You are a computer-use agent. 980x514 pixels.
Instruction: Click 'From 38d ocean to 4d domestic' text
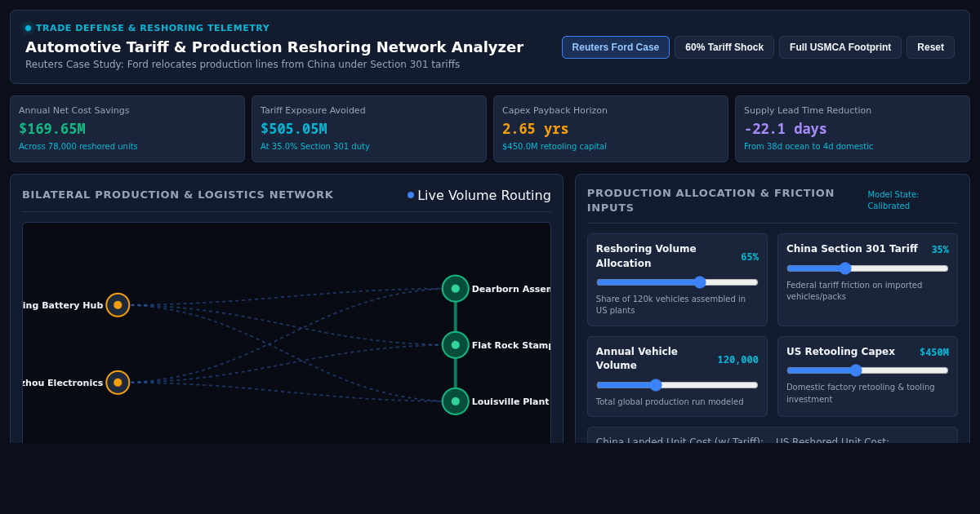[x=808, y=147]
